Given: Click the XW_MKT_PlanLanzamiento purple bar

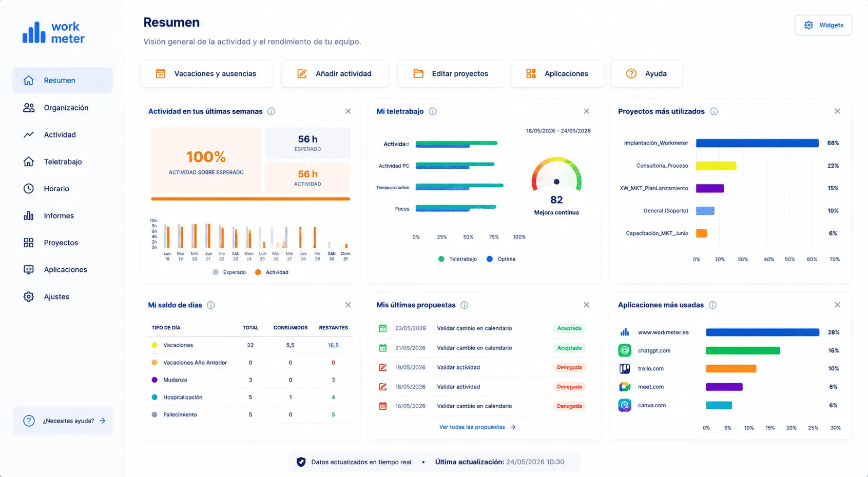Looking at the screenshot, I should (710, 188).
